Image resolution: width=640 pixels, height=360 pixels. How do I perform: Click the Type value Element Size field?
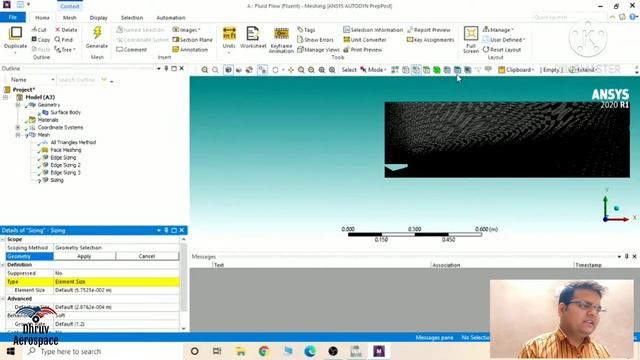[x=116, y=282]
